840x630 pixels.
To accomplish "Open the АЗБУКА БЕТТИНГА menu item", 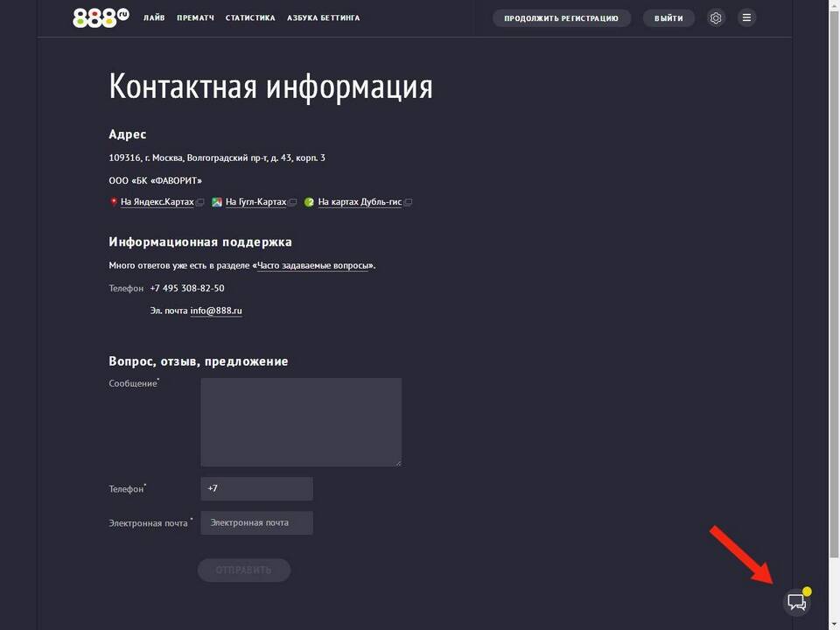I will [324, 17].
